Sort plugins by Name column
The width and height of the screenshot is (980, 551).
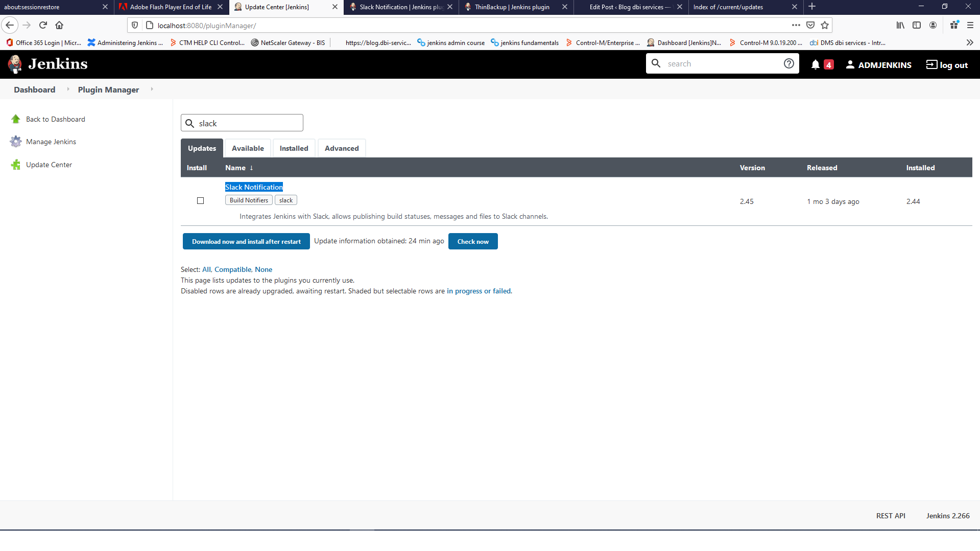click(238, 168)
